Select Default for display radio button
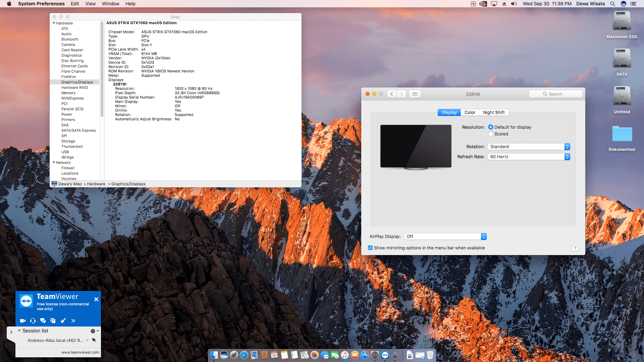Screen dimensions: 644x362 tap(491, 127)
